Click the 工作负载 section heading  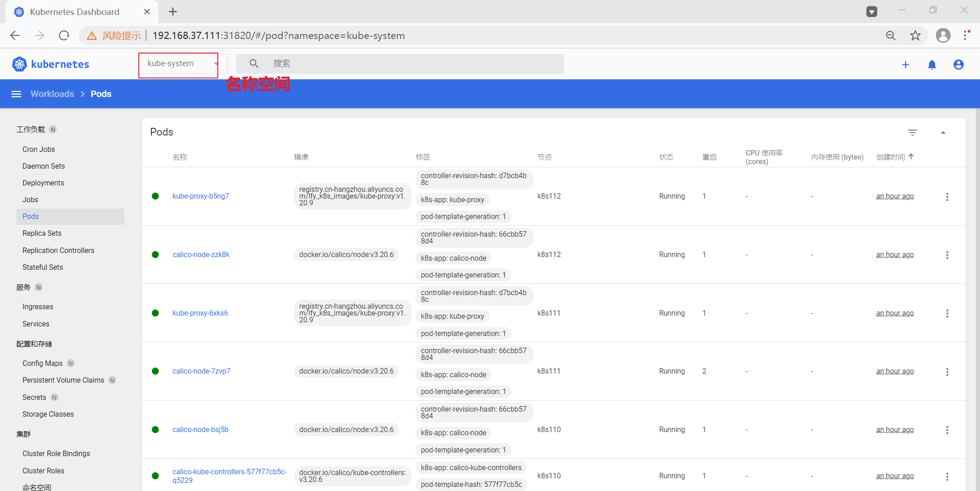pos(30,130)
